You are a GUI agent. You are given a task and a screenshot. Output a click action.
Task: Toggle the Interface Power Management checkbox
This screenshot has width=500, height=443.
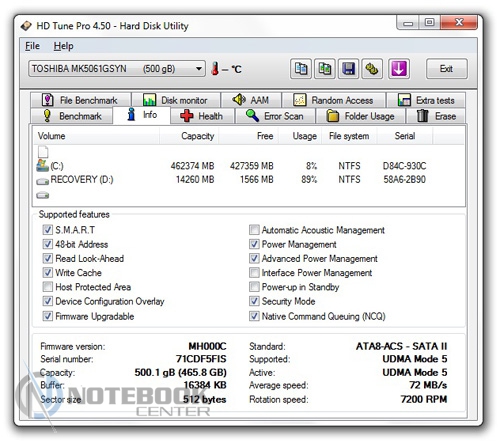point(254,273)
